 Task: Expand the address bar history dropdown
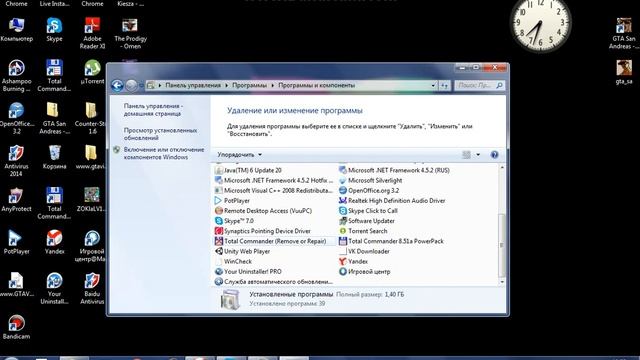tap(433, 85)
